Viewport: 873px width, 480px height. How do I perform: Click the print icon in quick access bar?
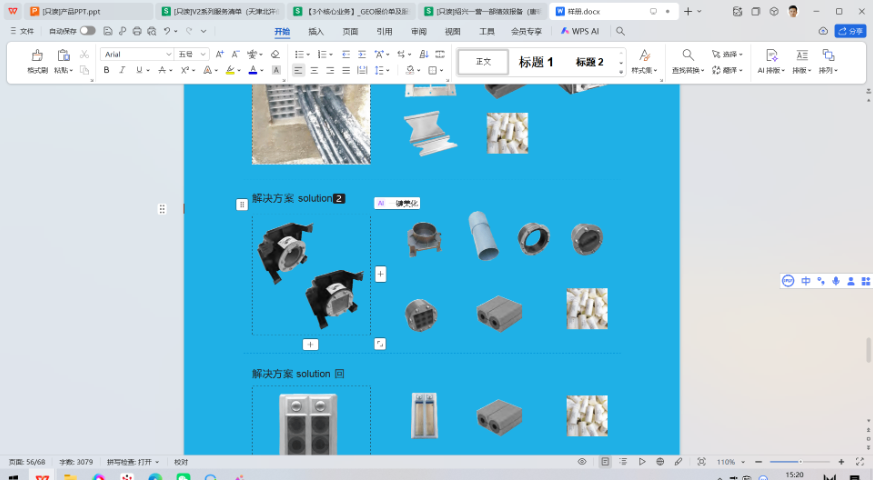click(x=136, y=31)
